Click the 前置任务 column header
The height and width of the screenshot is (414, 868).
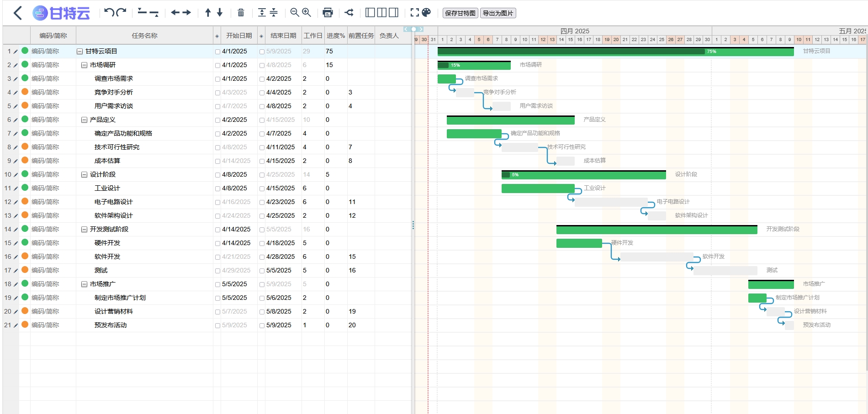coord(361,36)
